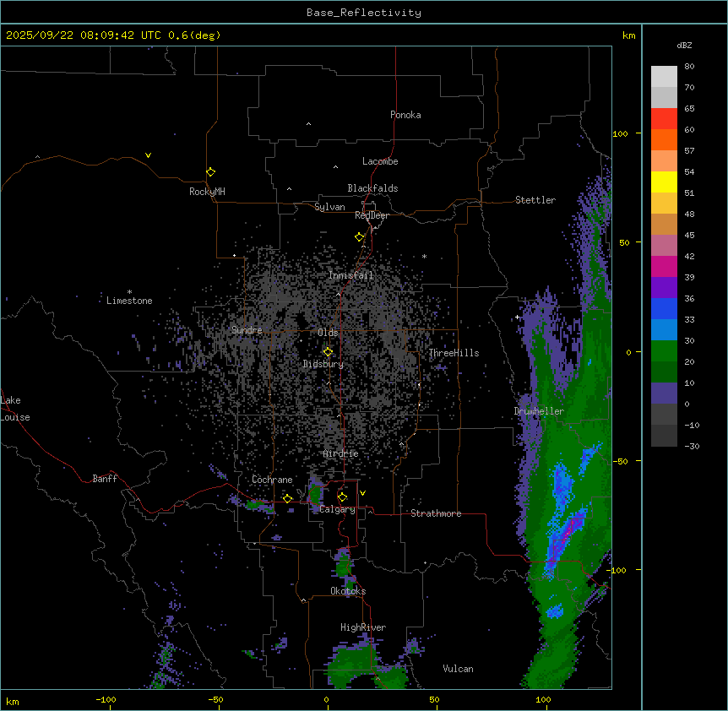This screenshot has width=728, height=711.
Task: Click the yellow diamond marker above RockyMH
Action: pyautogui.click(x=210, y=171)
